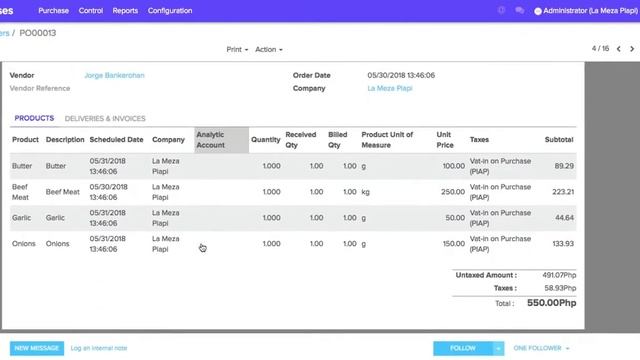Screen dimensions: 640x360
Task: Click unit price 250.00
Action: pyautogui.click(x=453, y=192)
